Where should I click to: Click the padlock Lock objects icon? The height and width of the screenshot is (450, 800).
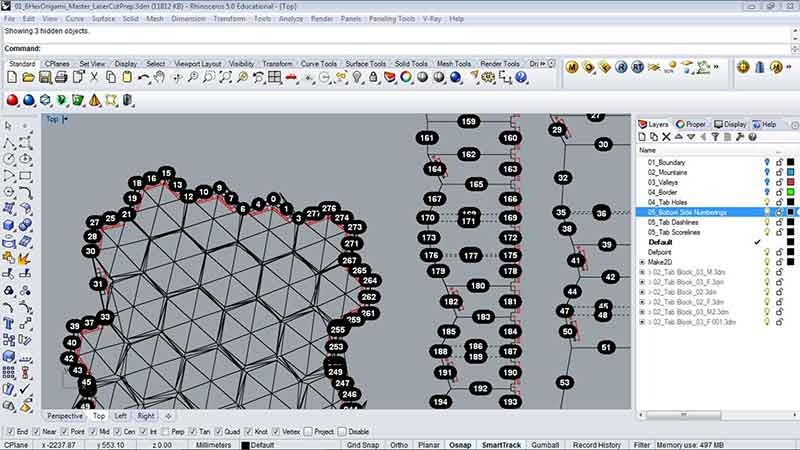tap(373, 77)
